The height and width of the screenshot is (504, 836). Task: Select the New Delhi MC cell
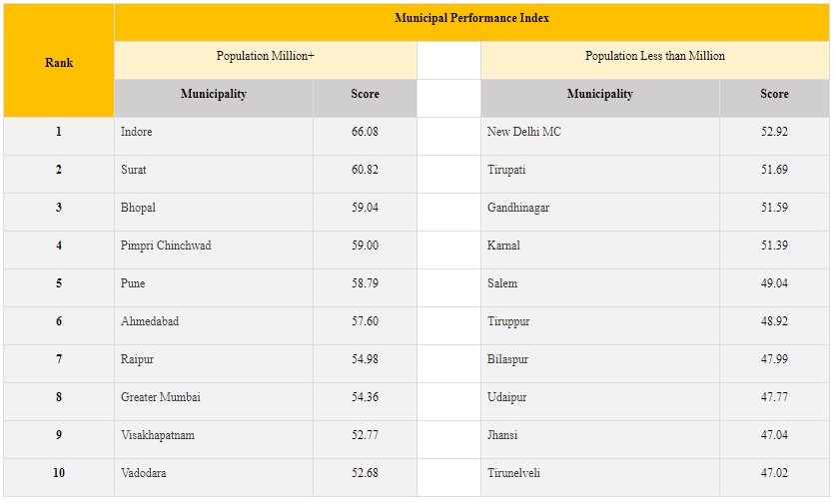pos(600,136)
